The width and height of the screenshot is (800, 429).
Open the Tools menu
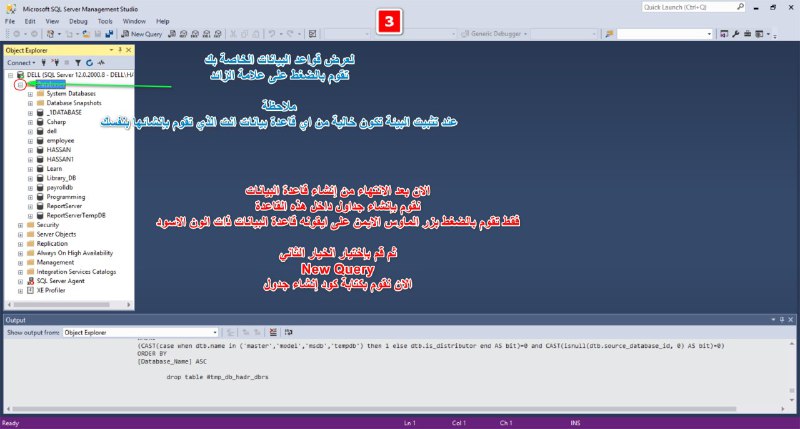[x=105, y=21]
